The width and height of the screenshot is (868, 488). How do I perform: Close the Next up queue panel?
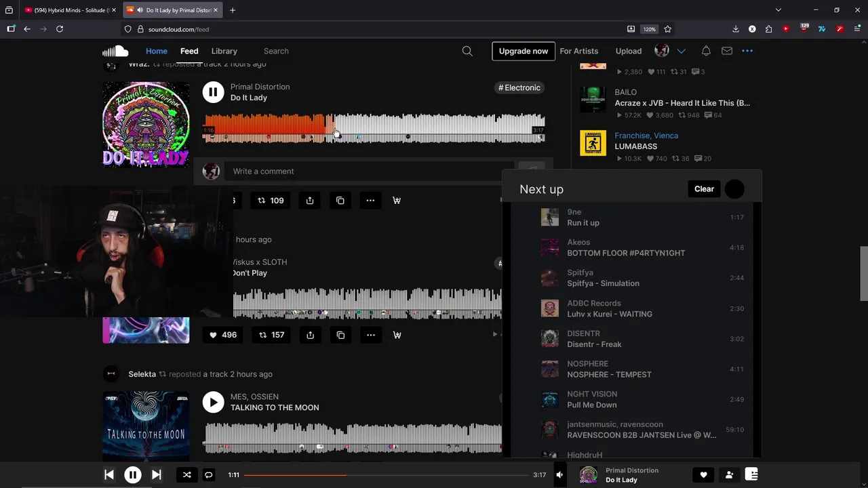click(734, 189)
